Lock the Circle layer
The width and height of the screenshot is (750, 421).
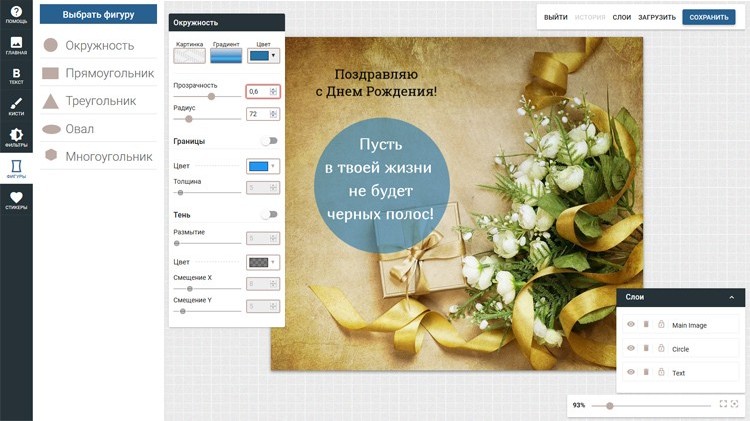[x=661, y=348]
